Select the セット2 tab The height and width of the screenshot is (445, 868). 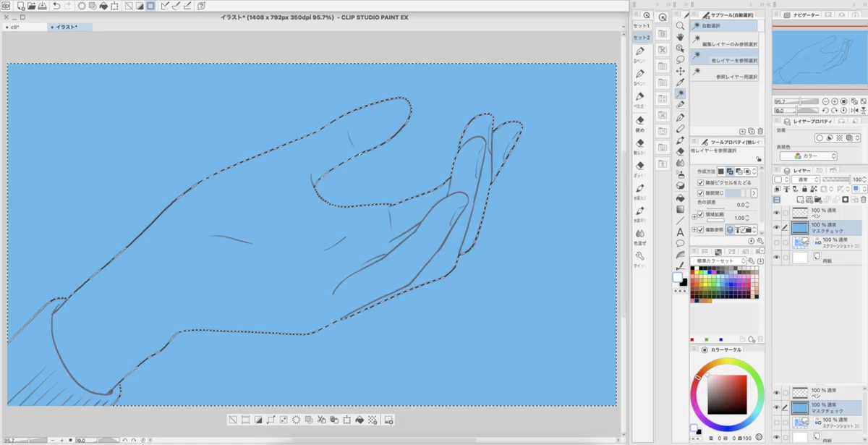click(642, 37)
